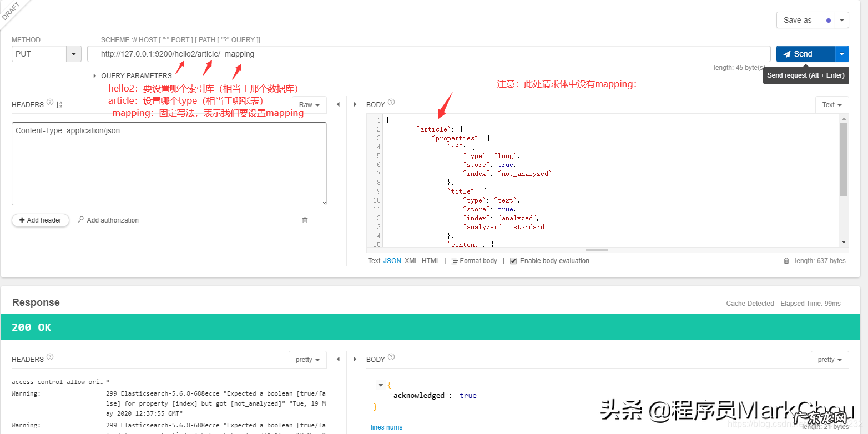This screenshot has height=434, width=868.
Task: Expand the QUERY PARAMETERS section
Action: pyautogui.click(x=93, y=75)
